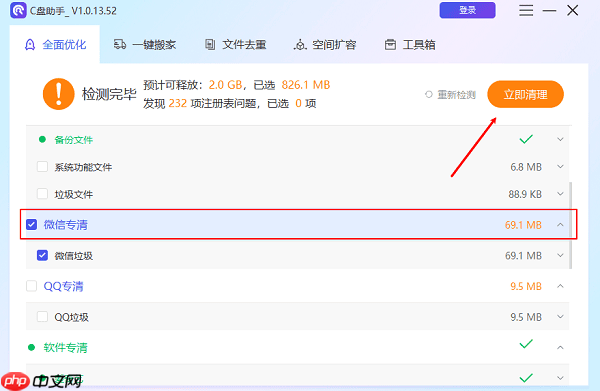Uncheck the 微信垃圾 checkbox

point(42,255)
